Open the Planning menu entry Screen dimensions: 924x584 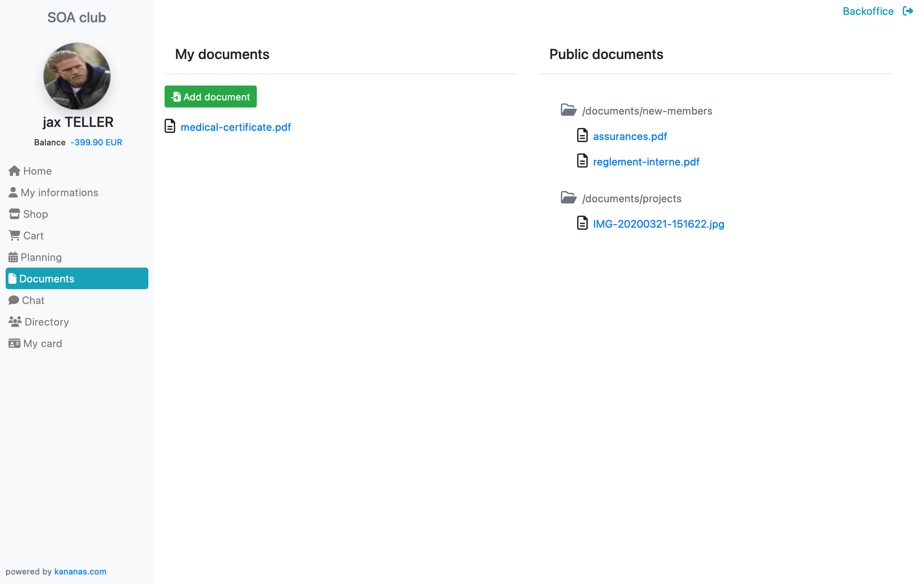77,257
